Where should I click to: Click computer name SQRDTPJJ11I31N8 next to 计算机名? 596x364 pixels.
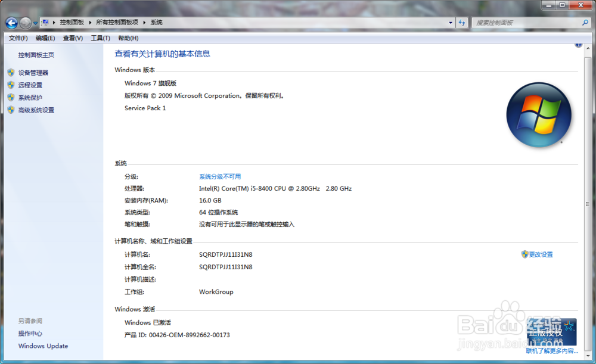click(226, 254)
